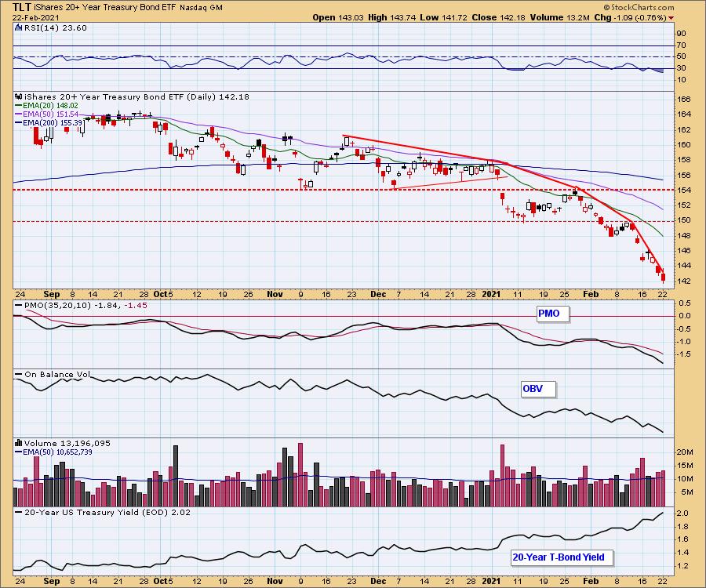Click the 20M volume axis label
706x588 pixels.
(684, 452)
